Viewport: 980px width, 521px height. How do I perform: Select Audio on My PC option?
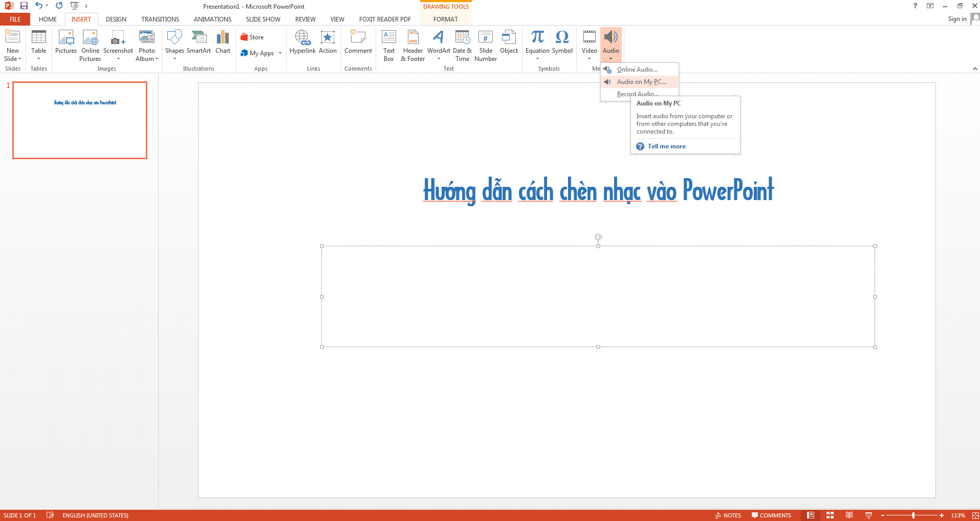640,82
